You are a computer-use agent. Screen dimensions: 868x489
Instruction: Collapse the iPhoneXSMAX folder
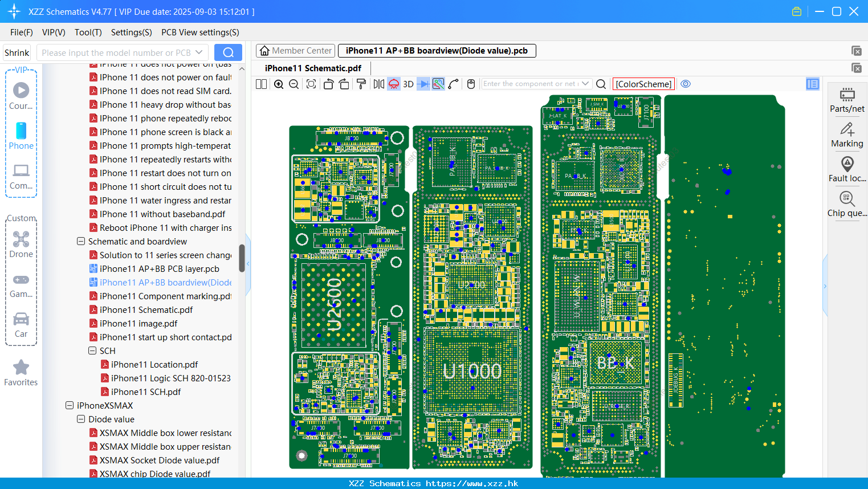pos(70,406)
